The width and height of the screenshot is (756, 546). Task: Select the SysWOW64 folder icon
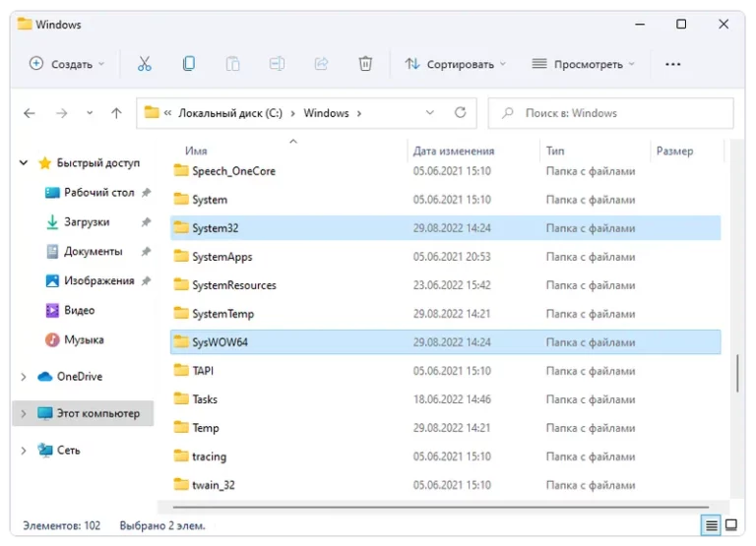pyautogui.click(x=181, y=341)
